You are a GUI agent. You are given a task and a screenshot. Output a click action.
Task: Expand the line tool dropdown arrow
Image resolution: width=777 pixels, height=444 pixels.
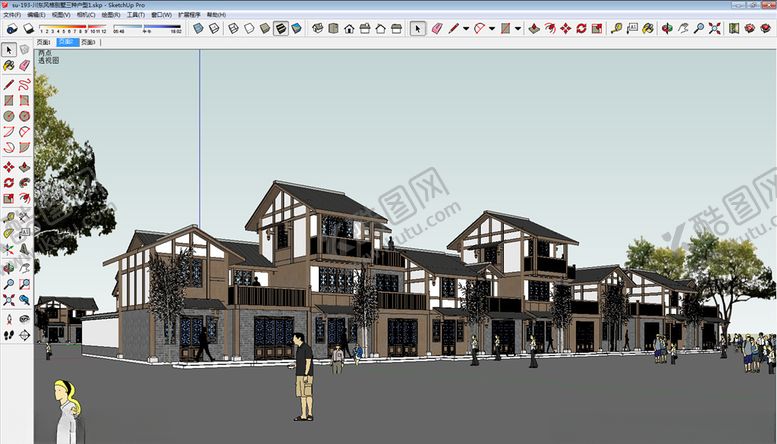pos(464,29)
